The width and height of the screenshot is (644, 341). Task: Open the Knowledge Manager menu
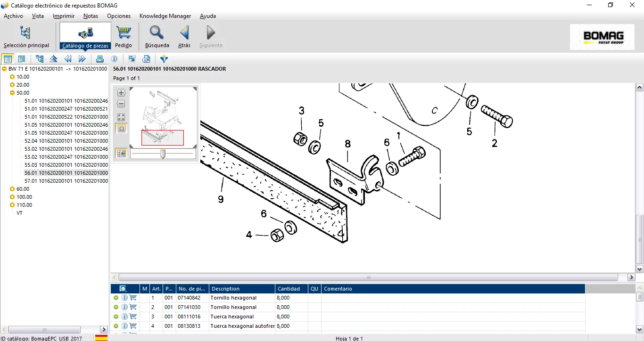point(165,16)
